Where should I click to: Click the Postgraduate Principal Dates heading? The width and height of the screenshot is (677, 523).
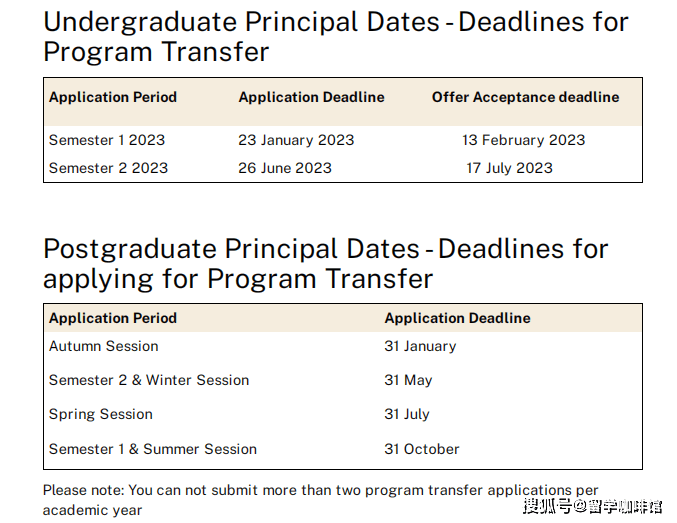click(325, 262)
